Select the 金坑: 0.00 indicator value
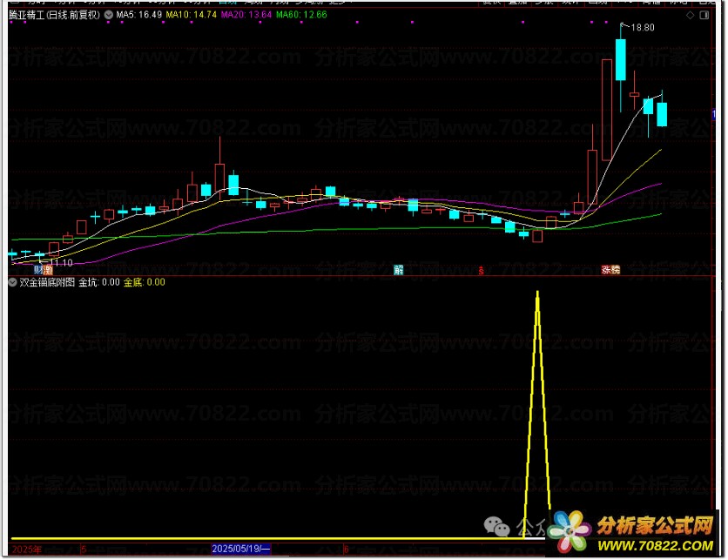 99,282
